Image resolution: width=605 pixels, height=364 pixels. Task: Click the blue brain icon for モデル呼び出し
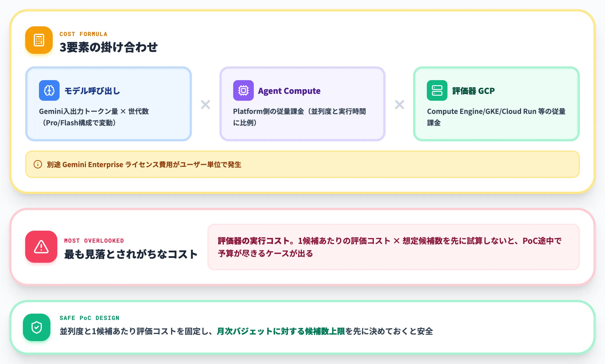[x=49, y=90]
